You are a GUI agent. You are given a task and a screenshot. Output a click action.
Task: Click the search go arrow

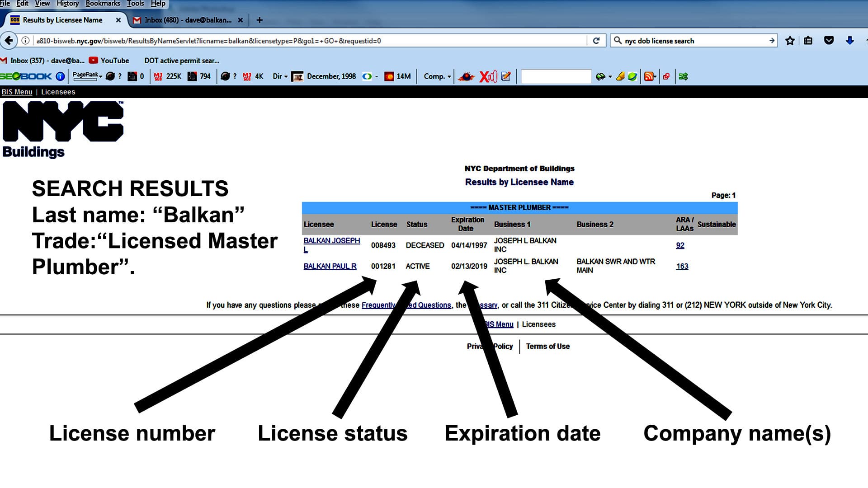click(772, 41)
